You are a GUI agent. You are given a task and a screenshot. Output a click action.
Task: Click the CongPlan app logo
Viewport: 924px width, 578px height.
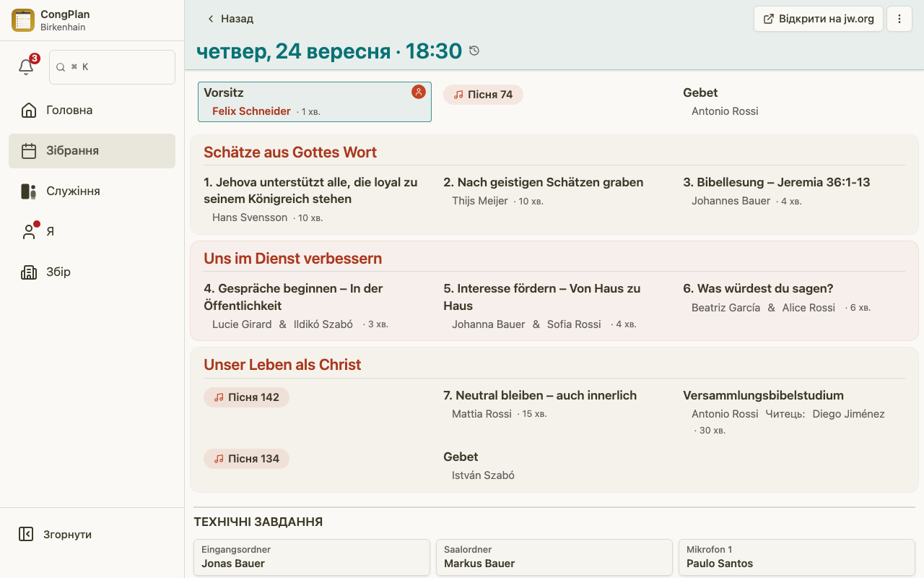(23, 20)
